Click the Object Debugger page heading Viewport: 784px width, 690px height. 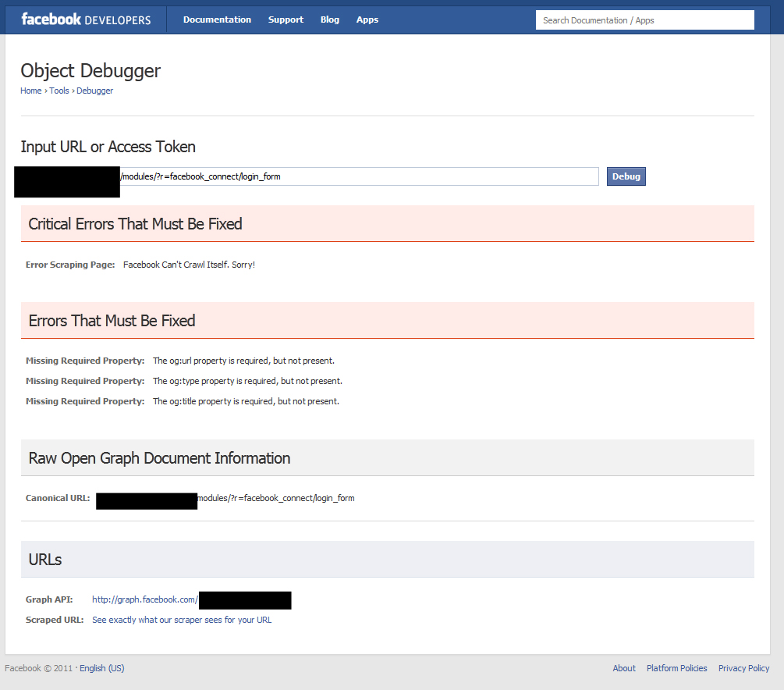(x=90, y=70)
